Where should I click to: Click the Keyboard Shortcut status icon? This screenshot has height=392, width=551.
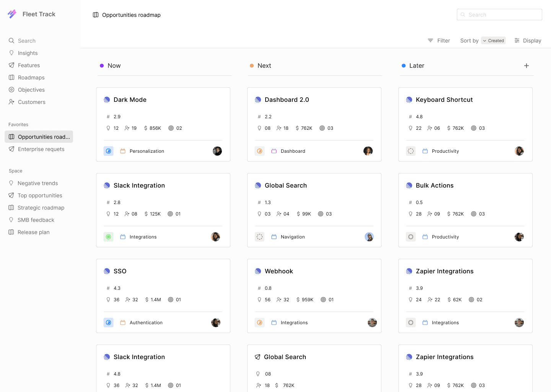[411, 151]
